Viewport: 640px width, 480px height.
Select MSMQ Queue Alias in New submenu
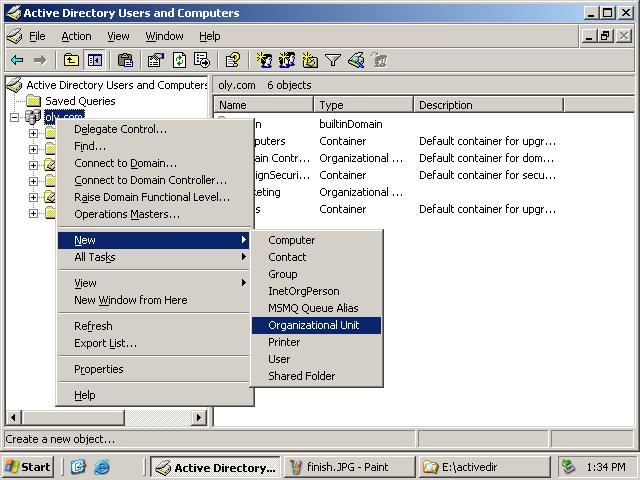(316, 308)
